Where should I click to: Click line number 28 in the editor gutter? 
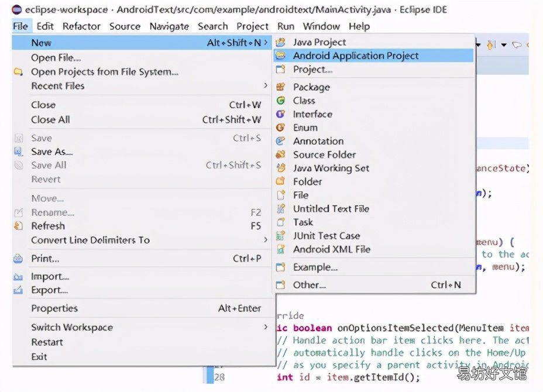coord(219,377)
